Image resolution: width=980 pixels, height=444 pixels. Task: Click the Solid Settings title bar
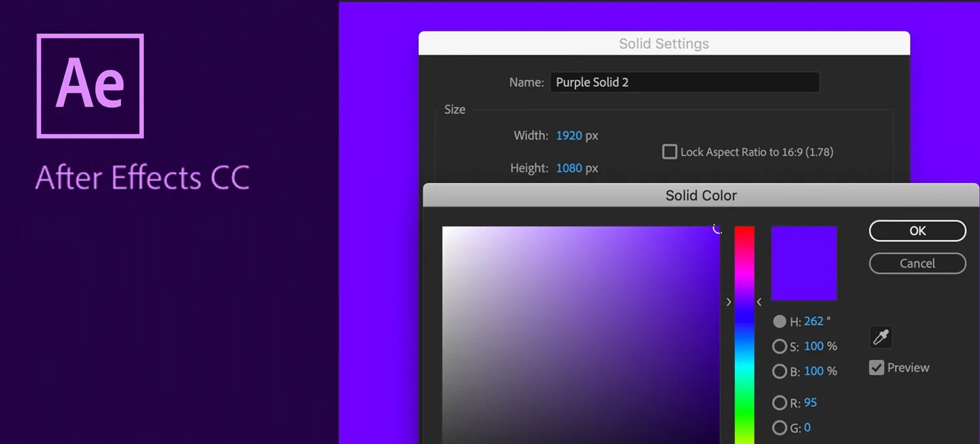point(664,43)
